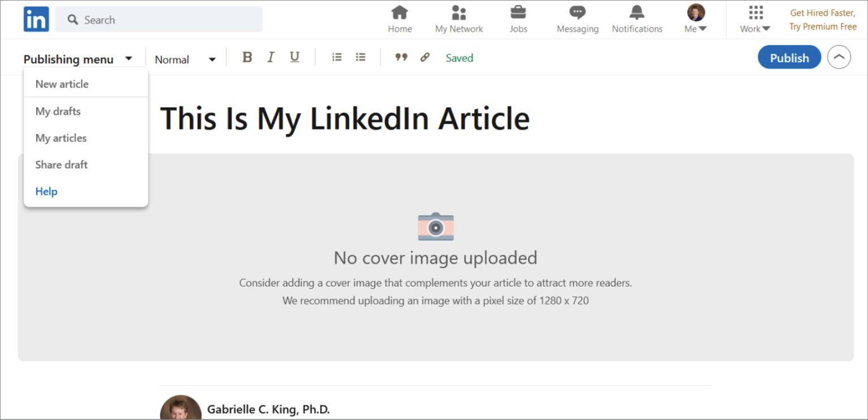The height and width of the screenshot is (420, 868).
Task: Open the Publishing menu dropdown
Action: (79, 59)
